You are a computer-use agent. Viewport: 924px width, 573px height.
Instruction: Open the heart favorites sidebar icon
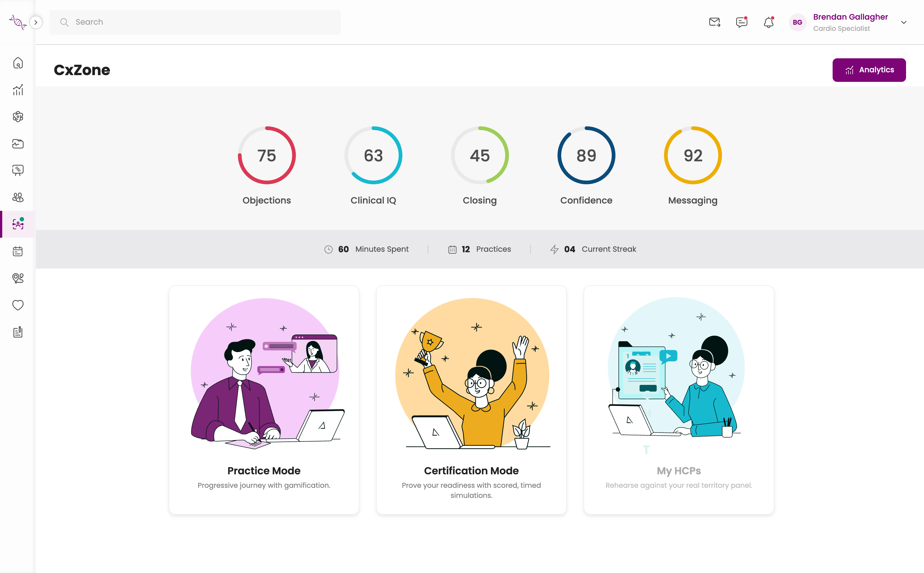pyautogui.click(x=18, y=305)
